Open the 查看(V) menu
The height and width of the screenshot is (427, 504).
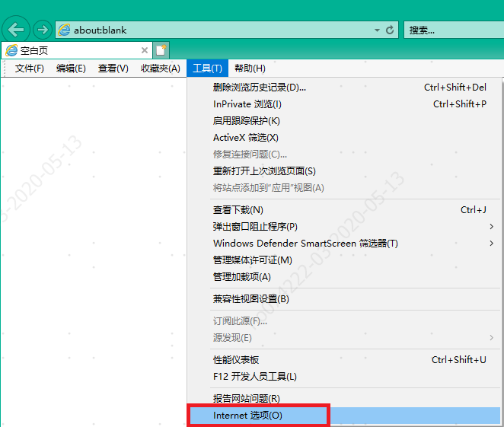point(113,68)
